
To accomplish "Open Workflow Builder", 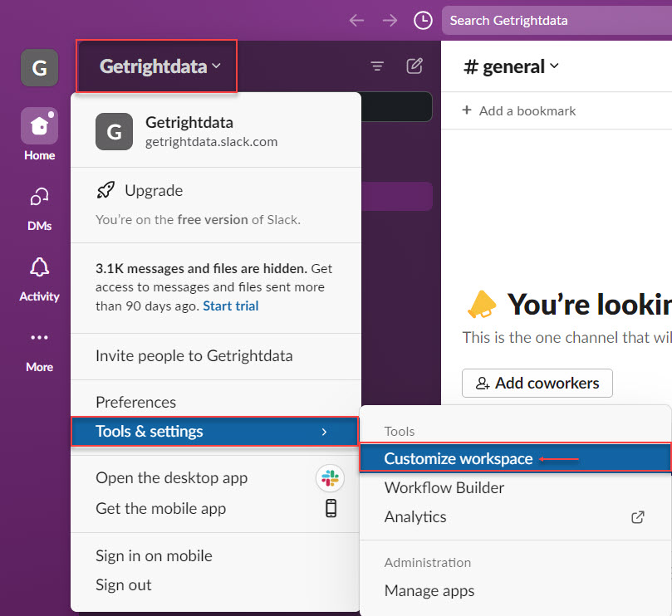I will [x=515, y=488].
